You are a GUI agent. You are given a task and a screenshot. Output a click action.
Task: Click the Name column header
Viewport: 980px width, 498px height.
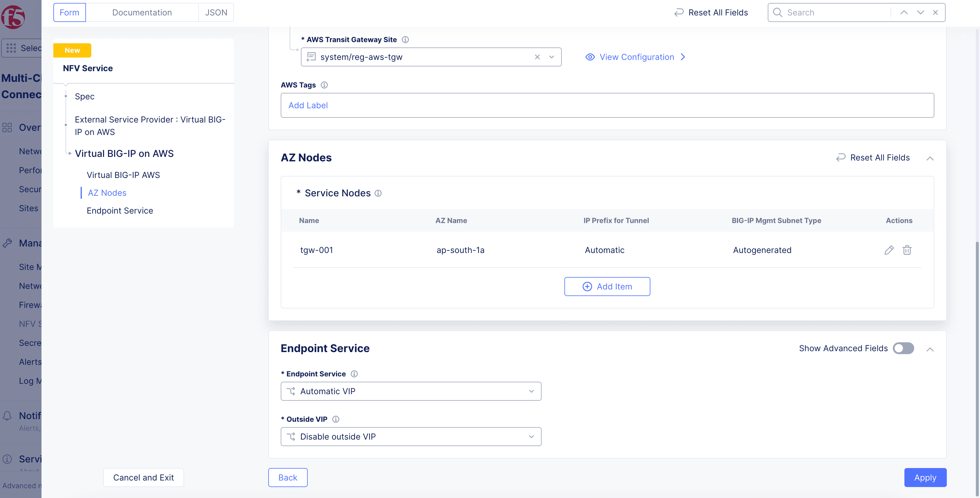[x=309, y=220]
